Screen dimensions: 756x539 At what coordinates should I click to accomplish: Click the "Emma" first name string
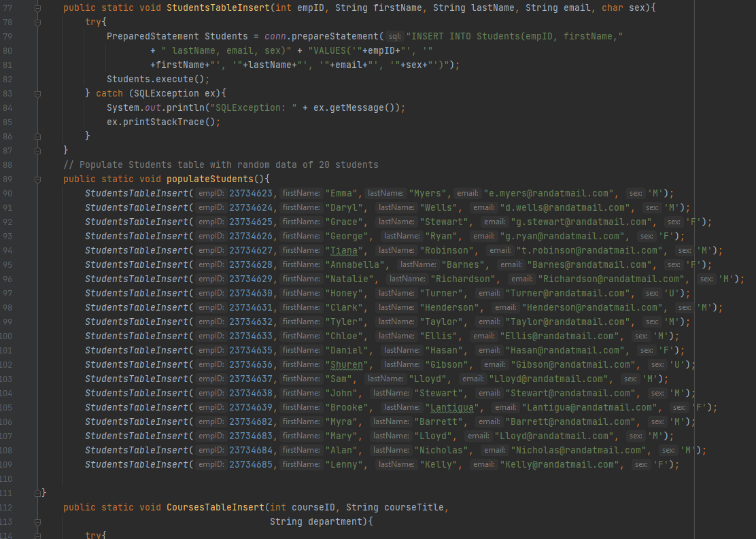click(x=341, y=193)
